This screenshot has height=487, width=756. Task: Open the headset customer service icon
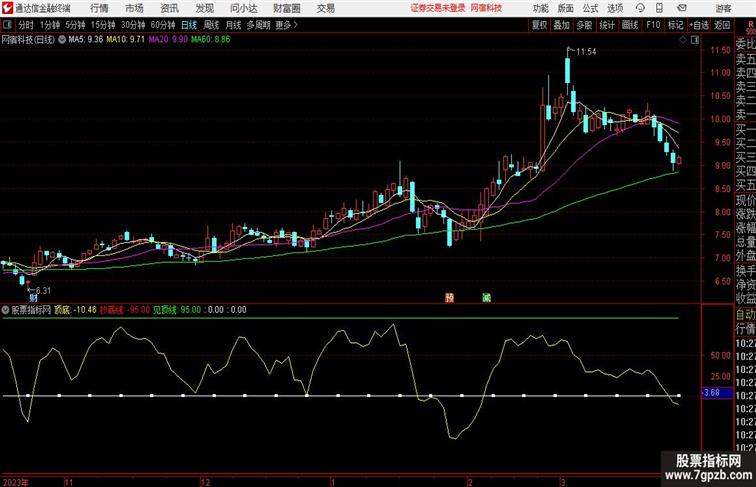[640, 8]
